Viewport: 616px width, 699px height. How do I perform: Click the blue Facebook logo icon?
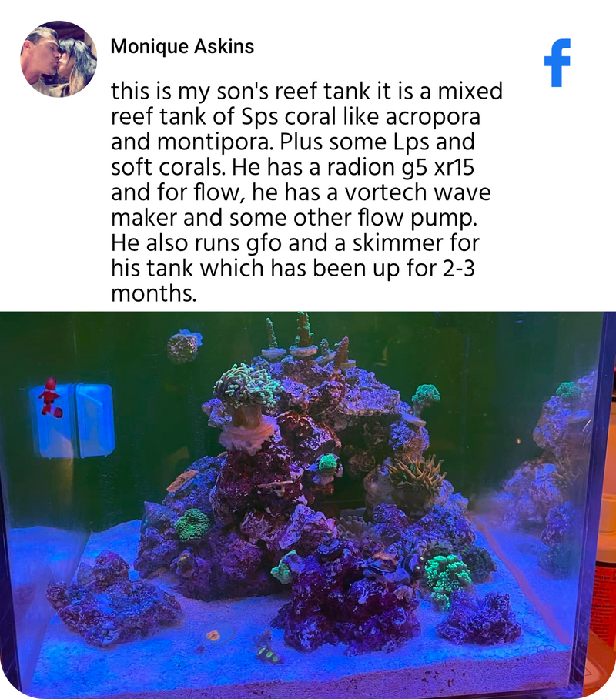[557, 63]
